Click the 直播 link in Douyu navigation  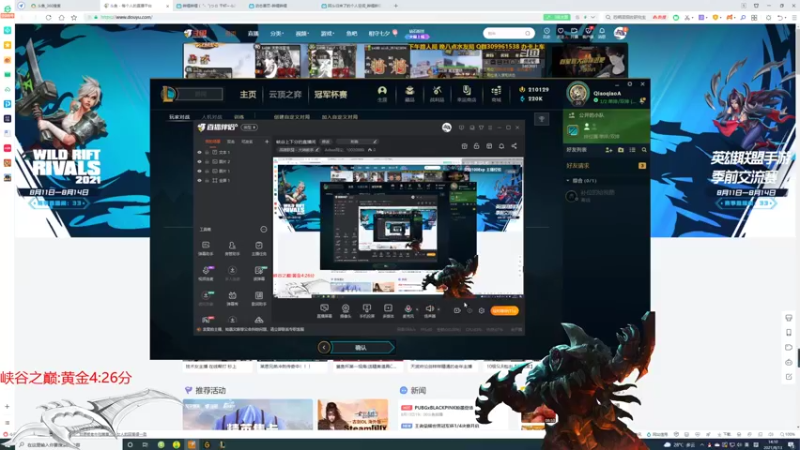click(253, 34)
